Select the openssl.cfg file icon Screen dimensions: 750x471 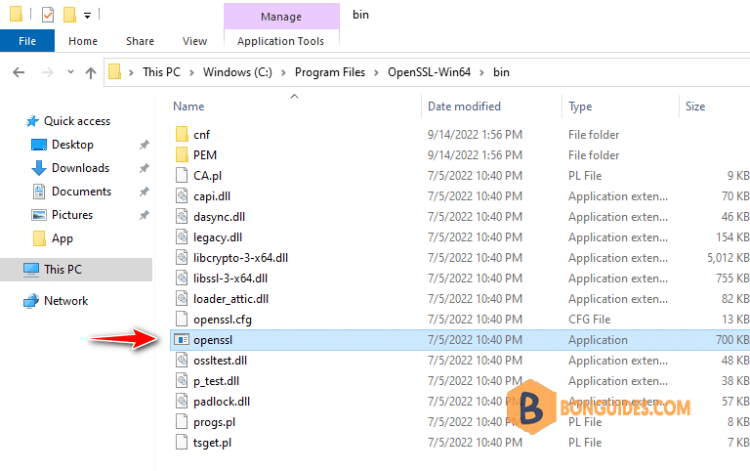(181, 319)
